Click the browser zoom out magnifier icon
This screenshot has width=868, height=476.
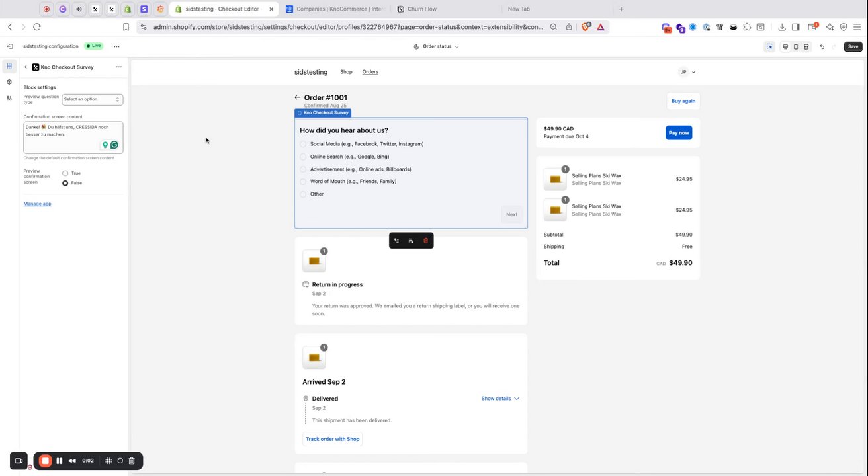pyautogui.click(x=554, y=27)
